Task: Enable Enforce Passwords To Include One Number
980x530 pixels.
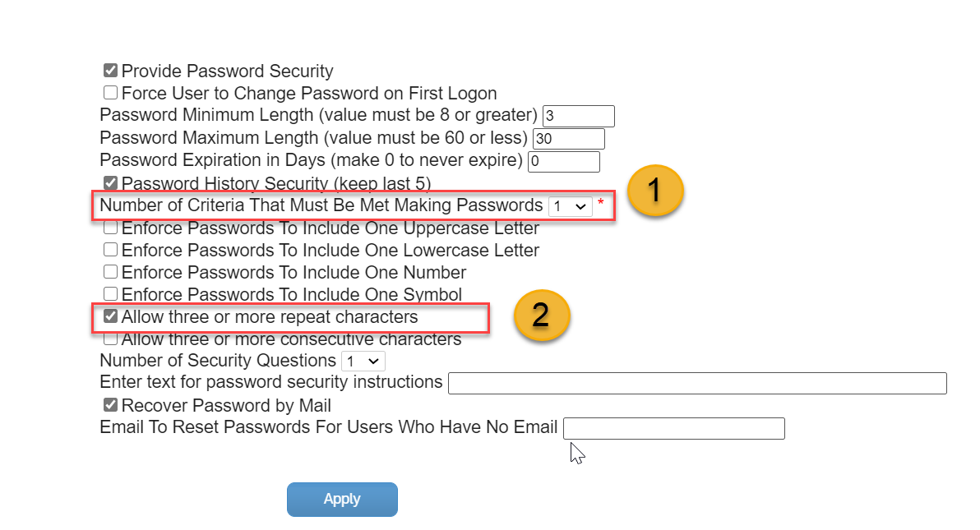Action: pyautogui.click(x=111, y=272)
